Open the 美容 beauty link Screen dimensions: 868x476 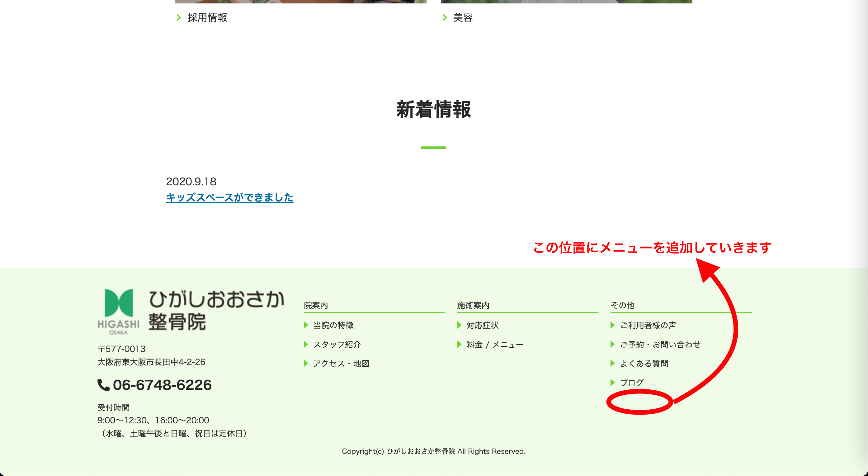click(463, 17)
